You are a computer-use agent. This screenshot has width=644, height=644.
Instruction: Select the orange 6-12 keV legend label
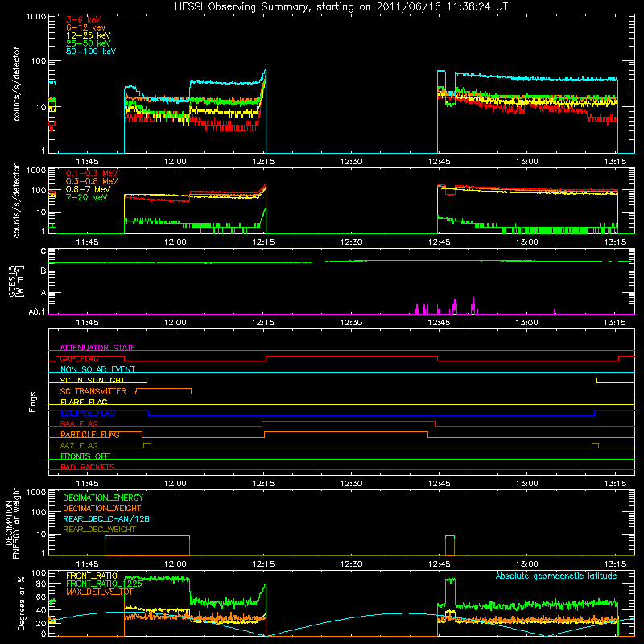click(86, 27)
